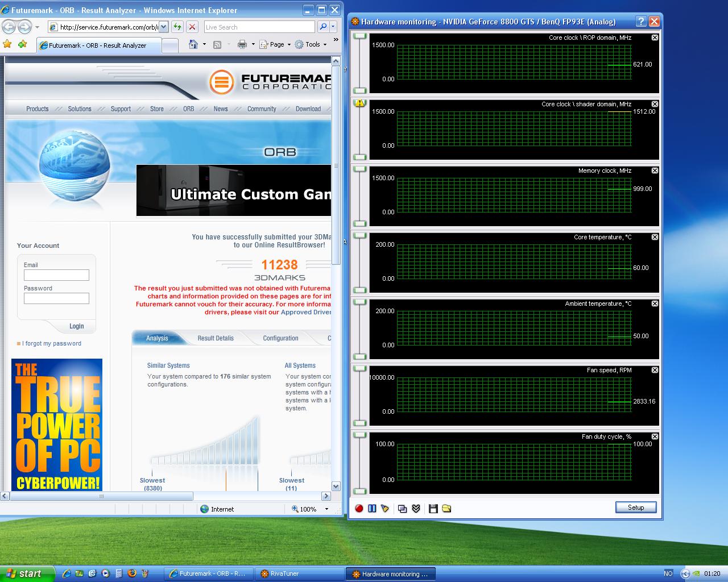728x582 pixels.
Task: Click the floppy disk save icon
Action: pos(433,508)
